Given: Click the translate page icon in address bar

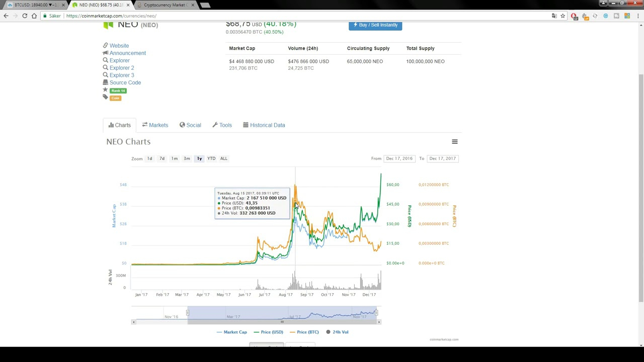Looking at the screenshot, I should click(x=554, y=16).
